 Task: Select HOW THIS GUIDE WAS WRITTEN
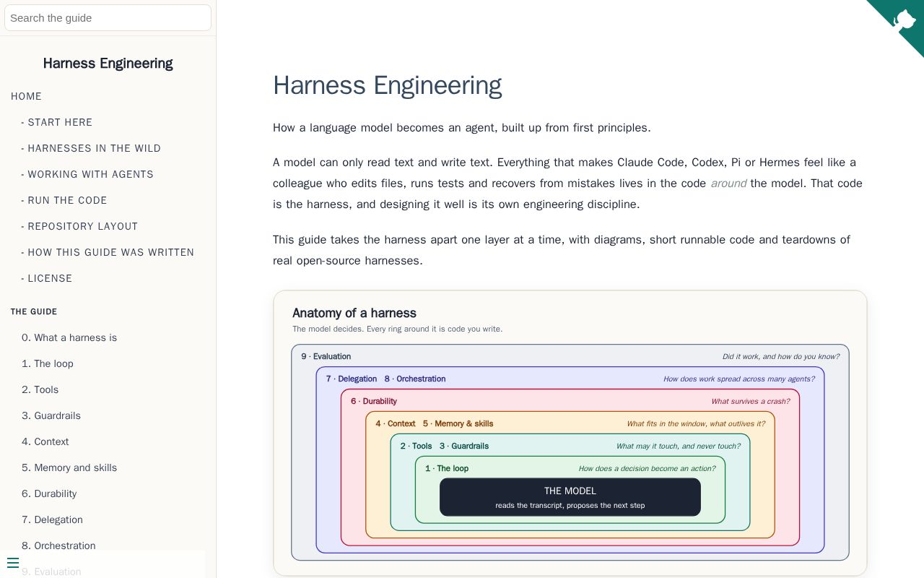tap(110, 252)
